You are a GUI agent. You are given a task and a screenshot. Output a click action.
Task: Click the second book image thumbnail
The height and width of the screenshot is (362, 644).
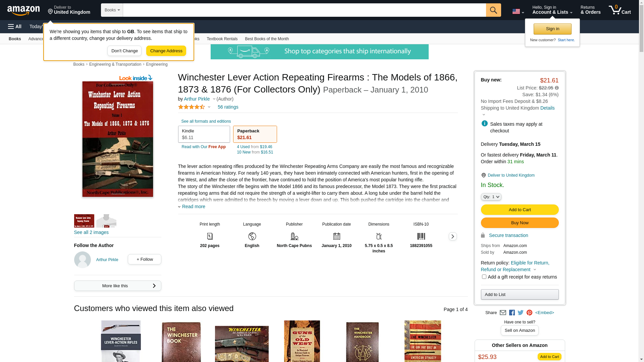[x=106, y=221]
